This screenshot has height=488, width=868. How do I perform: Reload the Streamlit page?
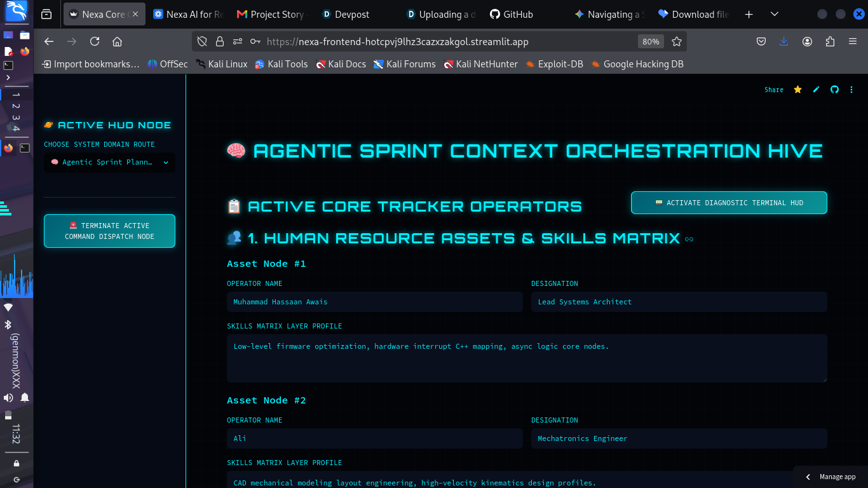(x=95, y=41)
